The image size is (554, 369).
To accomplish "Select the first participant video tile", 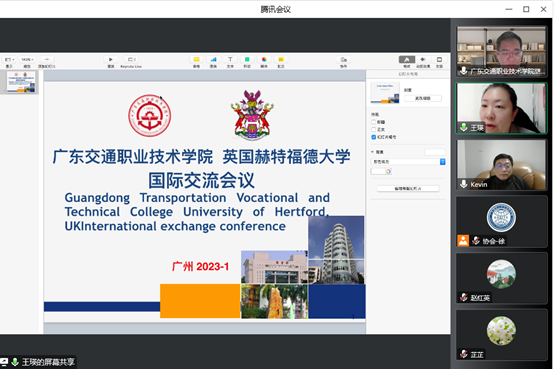I will coord(501,52).
